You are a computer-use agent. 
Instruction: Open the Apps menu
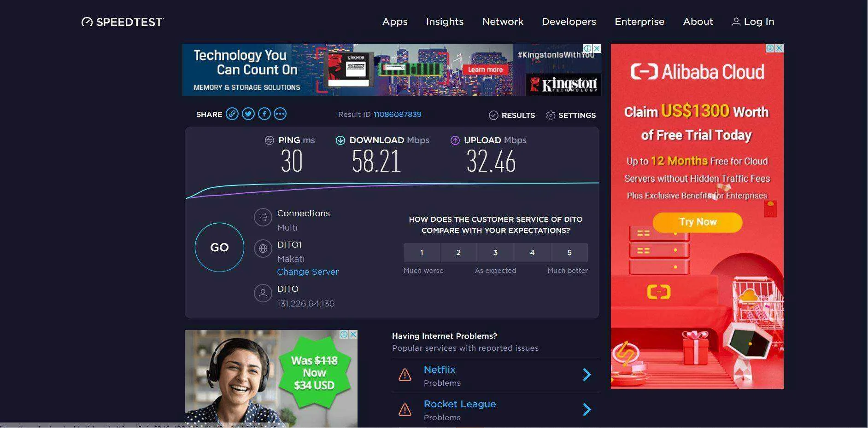pyautogui.click(x=395, y=22)
